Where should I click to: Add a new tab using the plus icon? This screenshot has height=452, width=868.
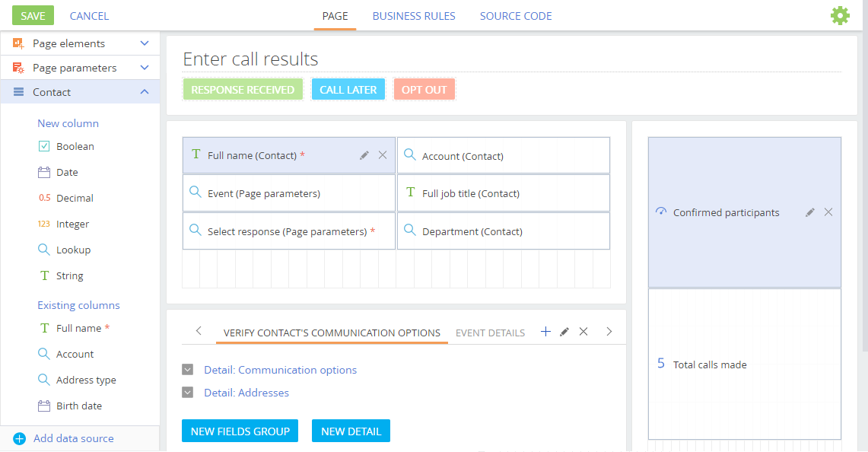click(545, 332)
